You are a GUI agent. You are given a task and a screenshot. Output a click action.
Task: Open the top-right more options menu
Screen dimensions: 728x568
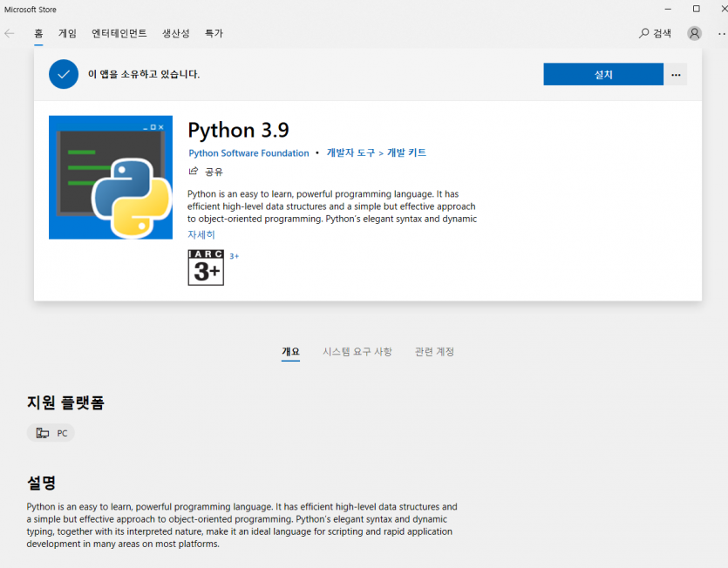(x=722, y=33)
